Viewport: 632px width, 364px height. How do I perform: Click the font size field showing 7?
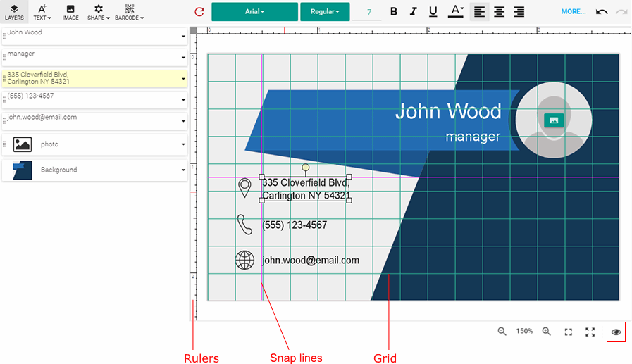367,12
